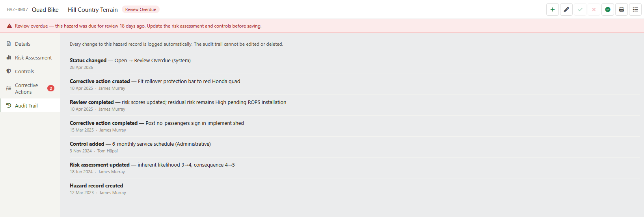This screenshot has width=644, height=217.
Task: Select the Audit Trail tab
Action: coord(30,106)
